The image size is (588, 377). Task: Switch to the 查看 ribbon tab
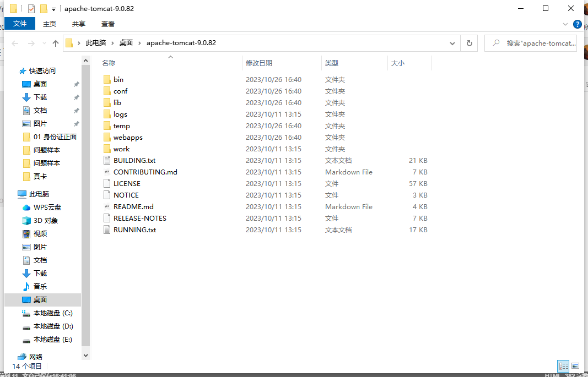pyautogui.click(x=108, y=24)
